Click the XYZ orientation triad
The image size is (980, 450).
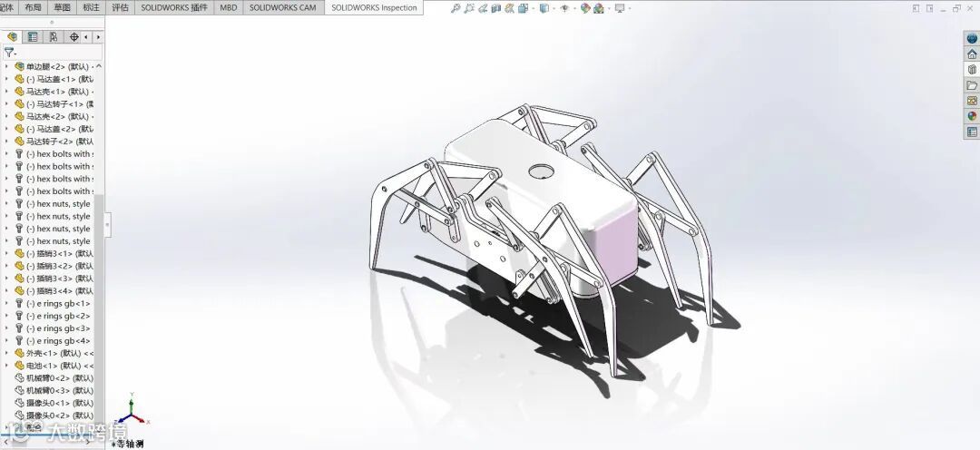point(132,410)
